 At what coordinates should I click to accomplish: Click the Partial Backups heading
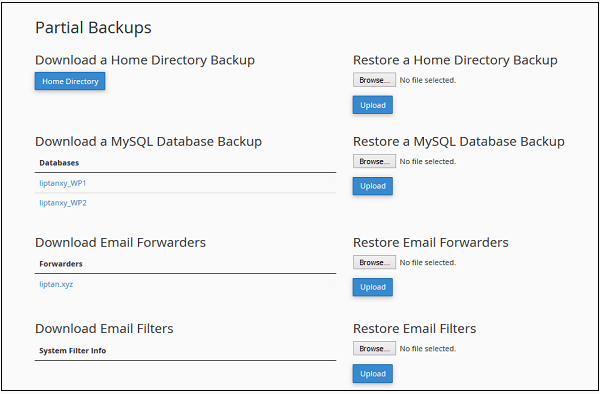(x=93, y=28)
